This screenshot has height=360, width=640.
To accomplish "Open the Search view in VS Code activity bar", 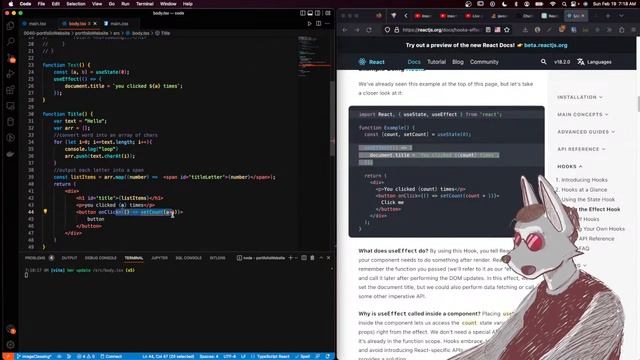I will pos(11,41).
